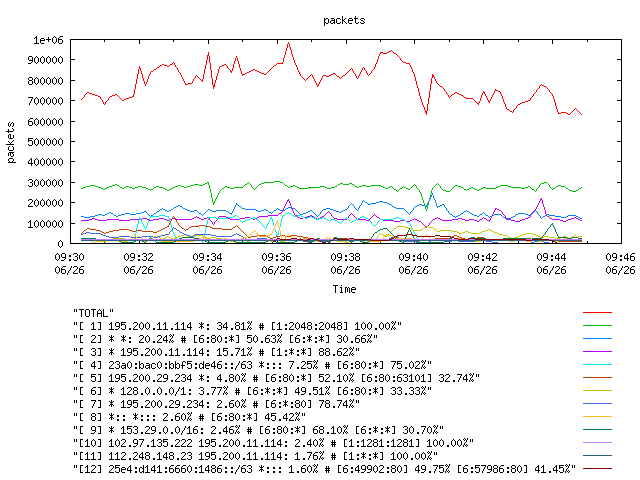Click legend entry [ 9] * 153.29.0.0/16: 2.46%
The height and width of the screenshot is (480, 640).
coord(258,430)
